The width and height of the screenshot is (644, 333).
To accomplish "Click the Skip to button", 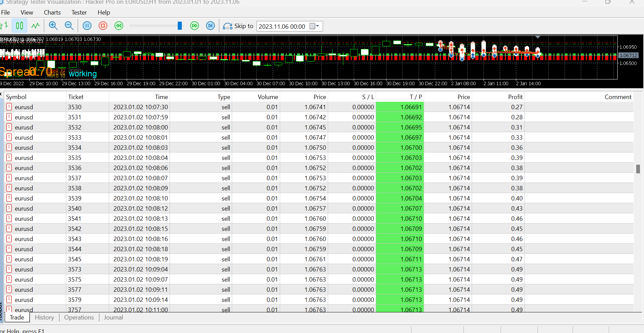I will [x=238, y=26].
